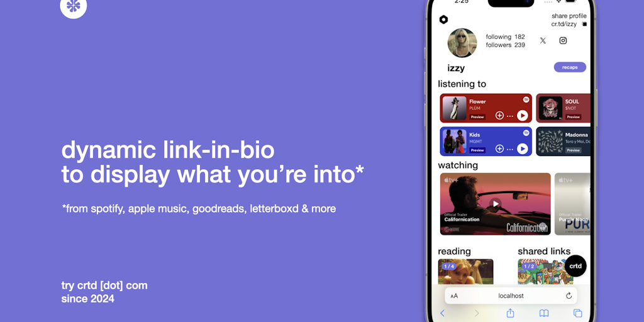
Task: Open the three-dot options on Kids card
Action: pos(510,149)
